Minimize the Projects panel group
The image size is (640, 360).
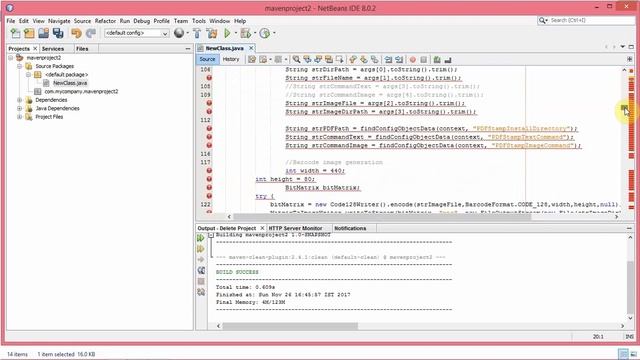click(188, 49)
